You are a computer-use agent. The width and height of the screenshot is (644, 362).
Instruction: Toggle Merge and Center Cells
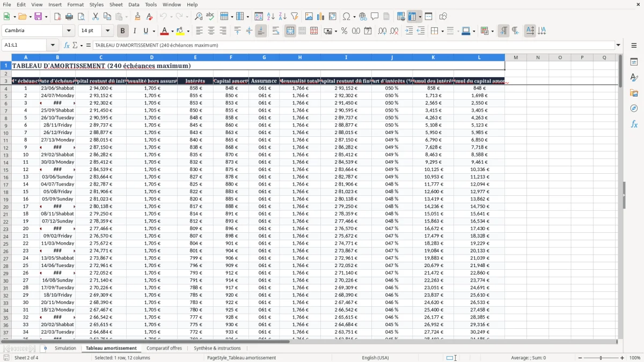(x=290, y=31)
